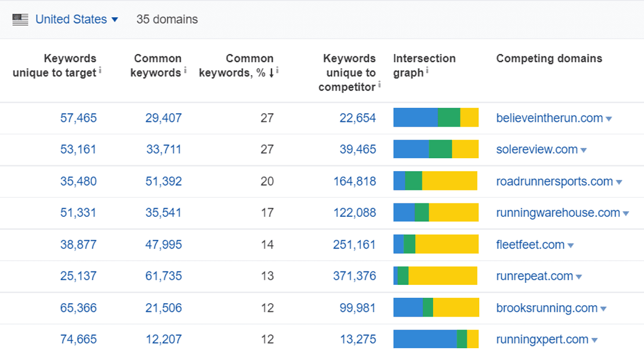Screen dimensions: 644x352
Task: Expand dropdown arrow next to believeintherun.com
Action: coord(609,119)
